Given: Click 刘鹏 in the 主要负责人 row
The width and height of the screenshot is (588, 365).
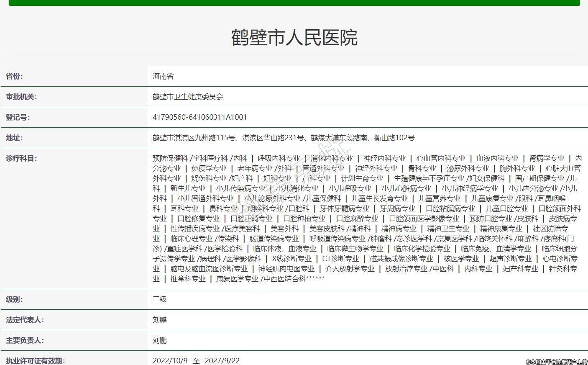Looking at the screenshot, I should [159, 340].
